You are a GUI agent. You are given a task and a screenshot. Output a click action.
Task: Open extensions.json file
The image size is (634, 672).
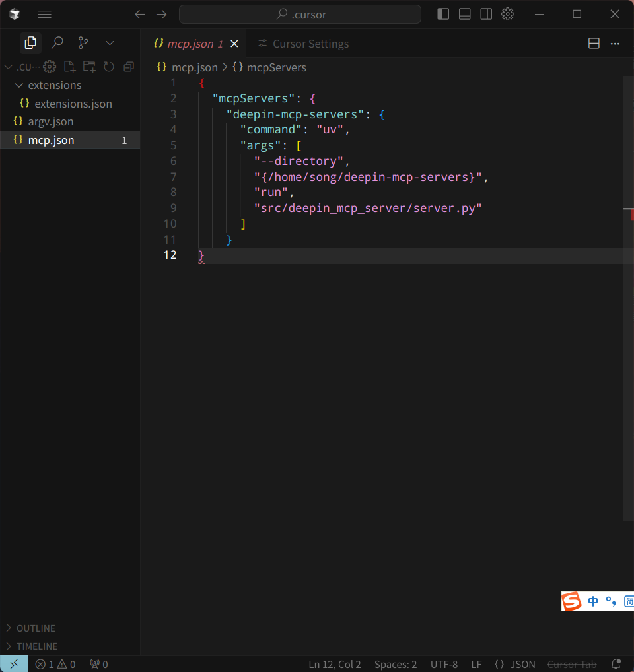(x=70, y=104)
